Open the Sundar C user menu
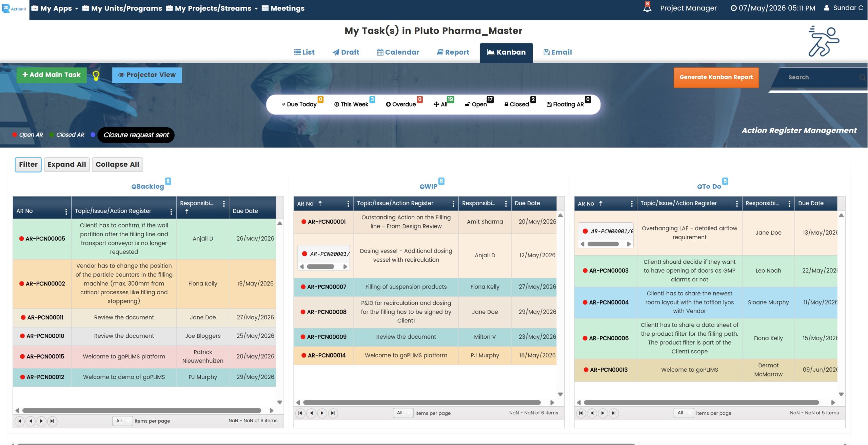Image resolution: width=868 pixels, height=445 pixels. 843,8
